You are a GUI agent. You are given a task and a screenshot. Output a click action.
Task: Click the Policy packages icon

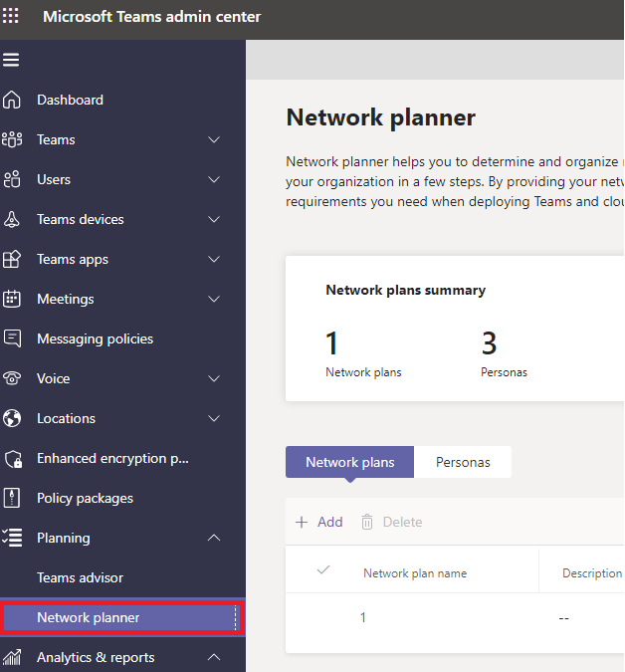click(x=12, y=498)
